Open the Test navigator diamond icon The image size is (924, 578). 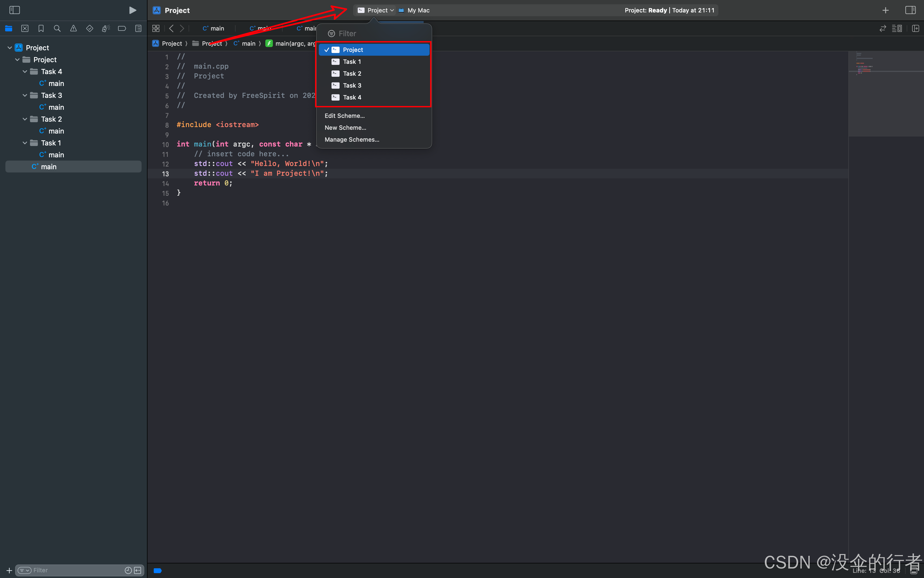[x=90, y=28]
